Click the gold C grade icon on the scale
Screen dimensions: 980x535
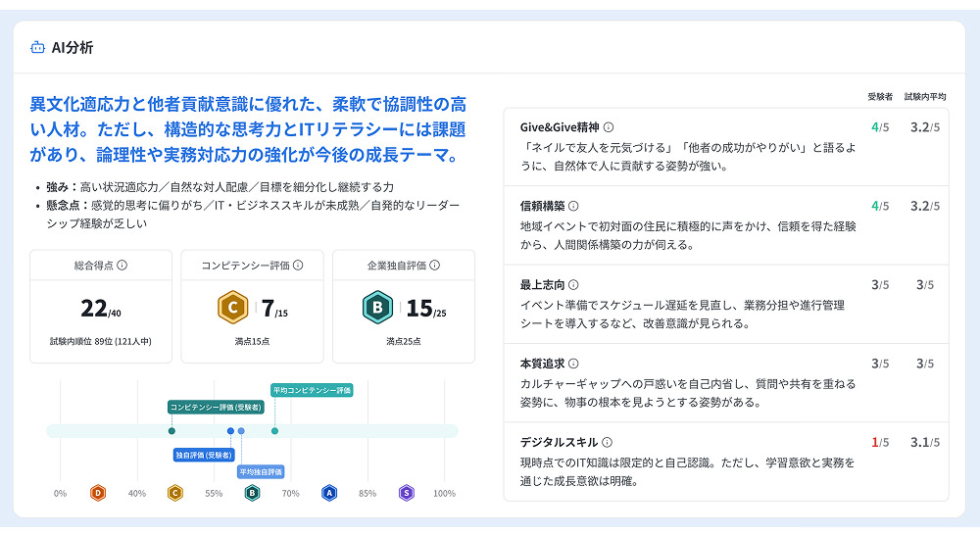175,493
